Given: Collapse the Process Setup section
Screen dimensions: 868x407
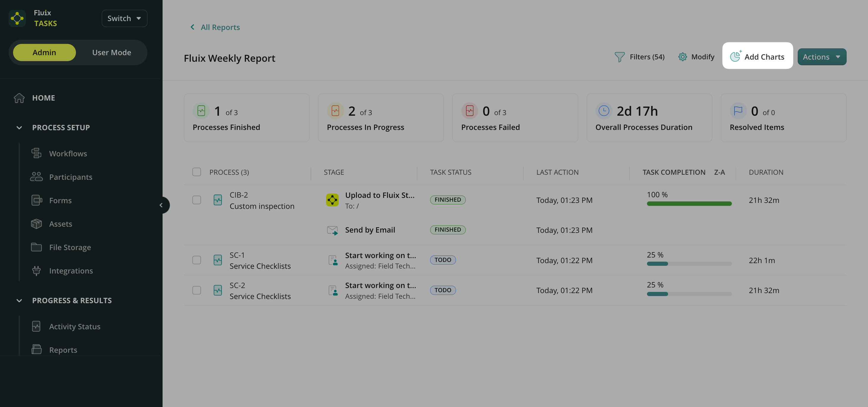Looking at the screenshot, I should point(19,128).
